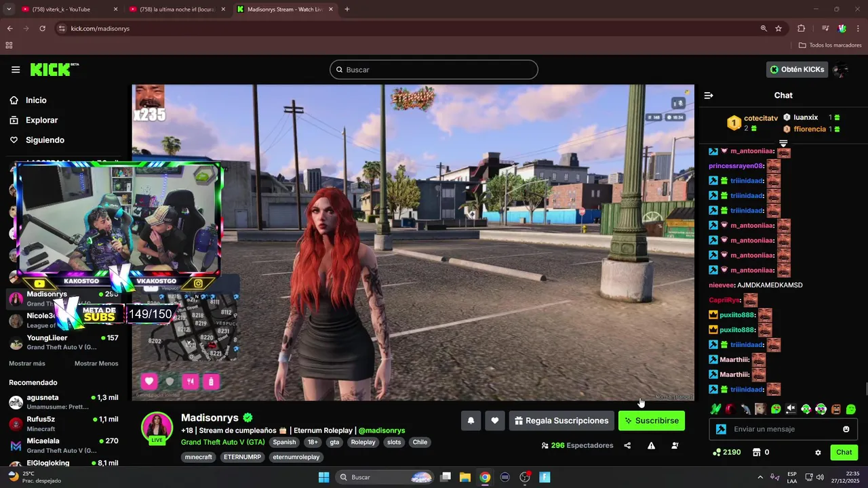This screenshot has width=868, height=488.
Task: Open the user avatar in Kick header
Action: [x=841, y=70]
